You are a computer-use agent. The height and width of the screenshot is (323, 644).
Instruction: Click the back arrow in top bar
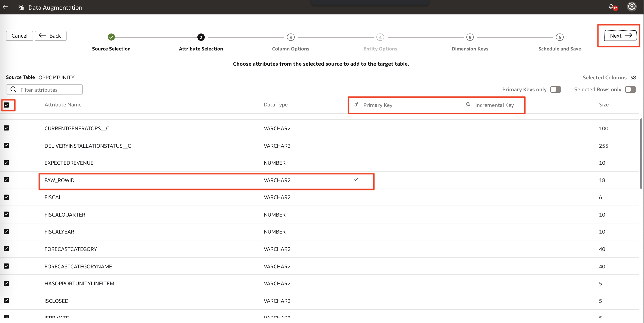click(5, 7)
